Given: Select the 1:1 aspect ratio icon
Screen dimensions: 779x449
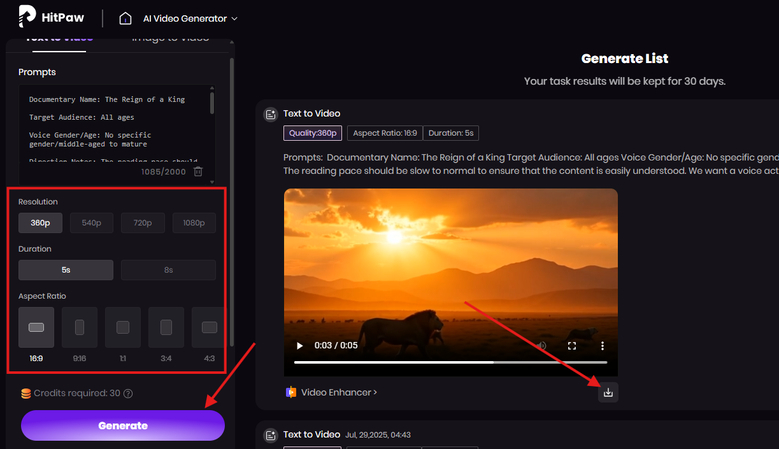Looking at the screenshot, I should pyautogui.click(x=123, y=327).
